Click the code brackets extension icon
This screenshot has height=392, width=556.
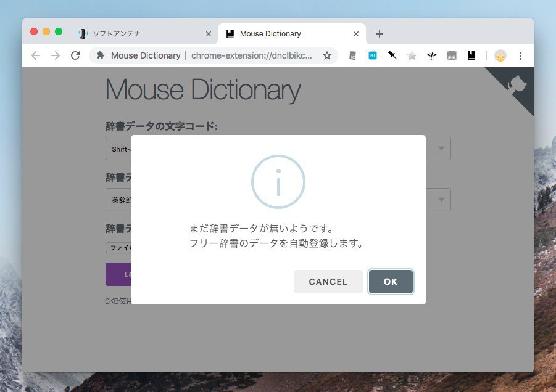point(432,55)
